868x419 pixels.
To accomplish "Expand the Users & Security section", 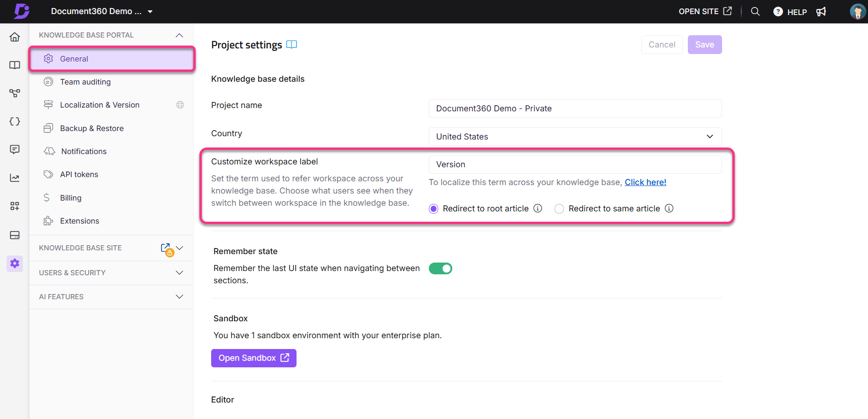I will [179, 273].
